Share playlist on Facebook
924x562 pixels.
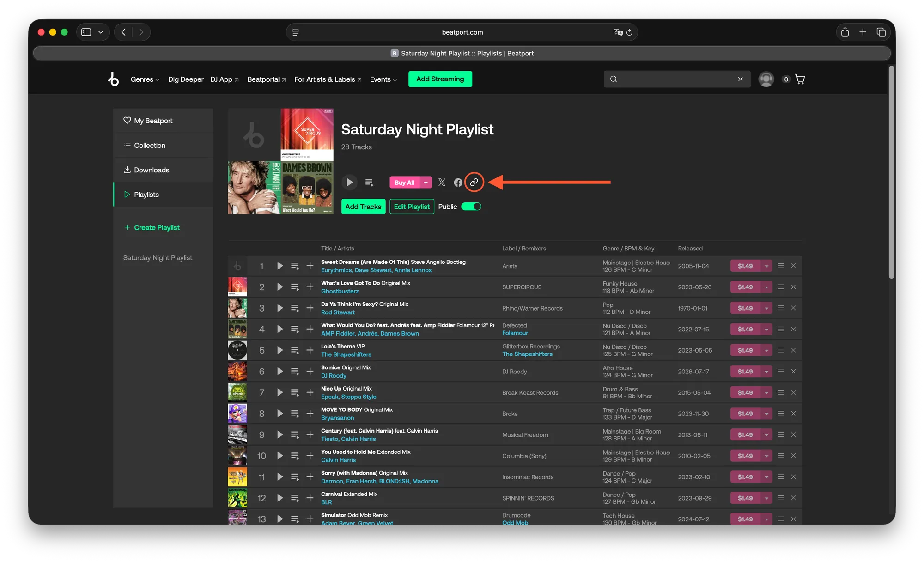pos(458,183)
